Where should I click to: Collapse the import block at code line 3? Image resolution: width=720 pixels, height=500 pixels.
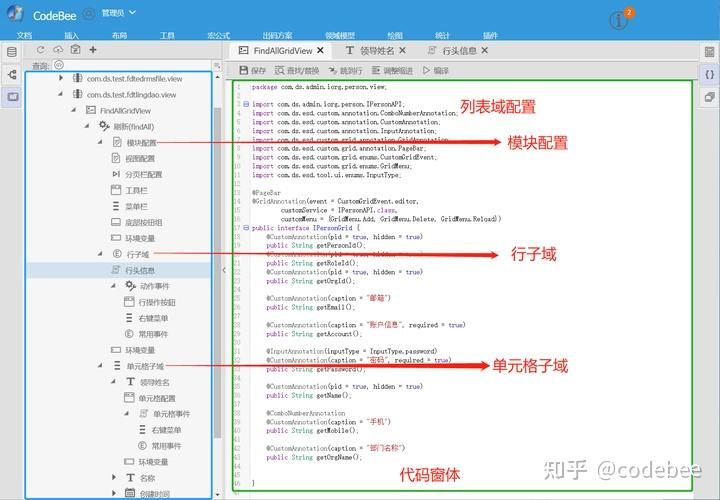click(246, 104)
